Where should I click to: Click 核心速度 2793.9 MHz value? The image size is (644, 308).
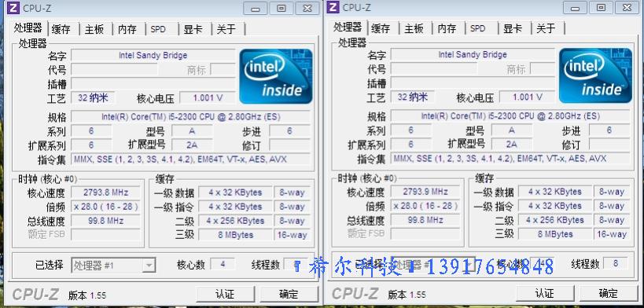point(425,192)
